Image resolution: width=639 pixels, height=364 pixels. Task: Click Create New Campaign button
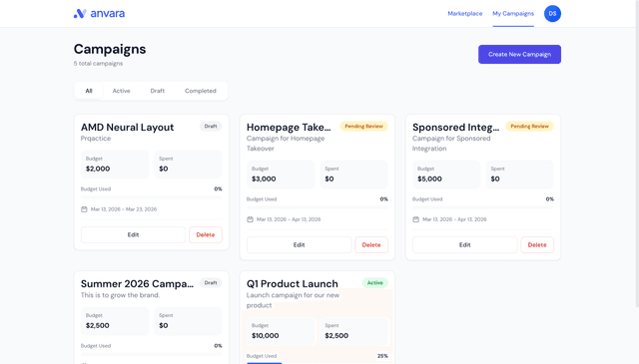(519, 54)
